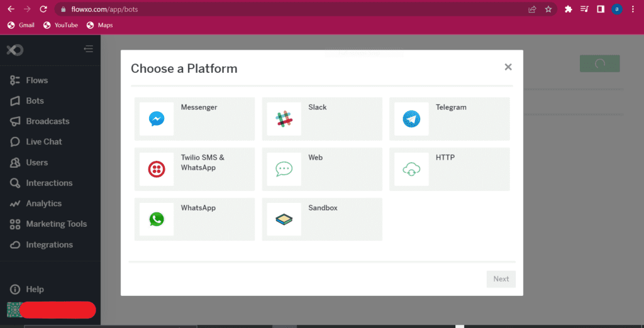Viewport: 644px width, 328px height.
Task: Open Gmail bookmark
Action: (x=21, y=25)
